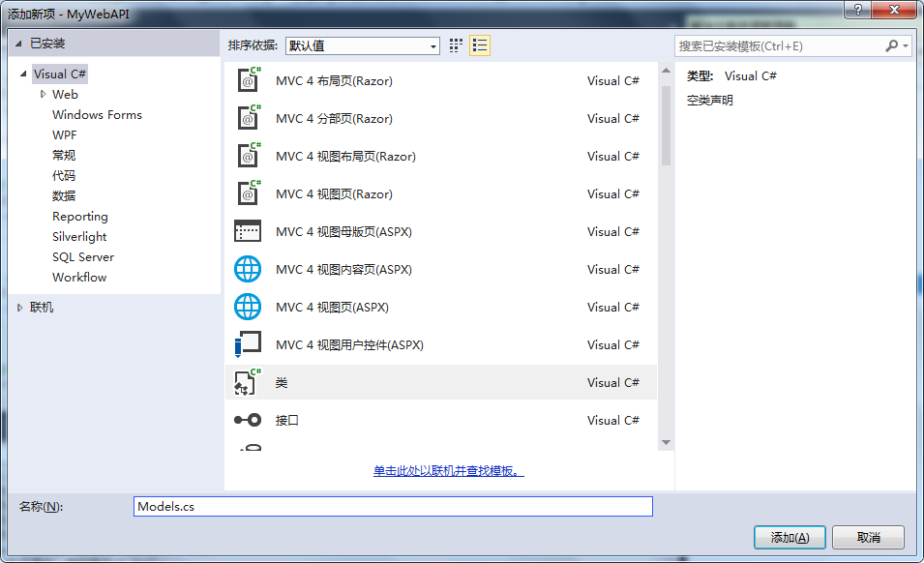Viewport: 924px width, 563px height.
Task: Select the MVC 4 视图页(Razor) template name
Action: [x=334, y=193]
